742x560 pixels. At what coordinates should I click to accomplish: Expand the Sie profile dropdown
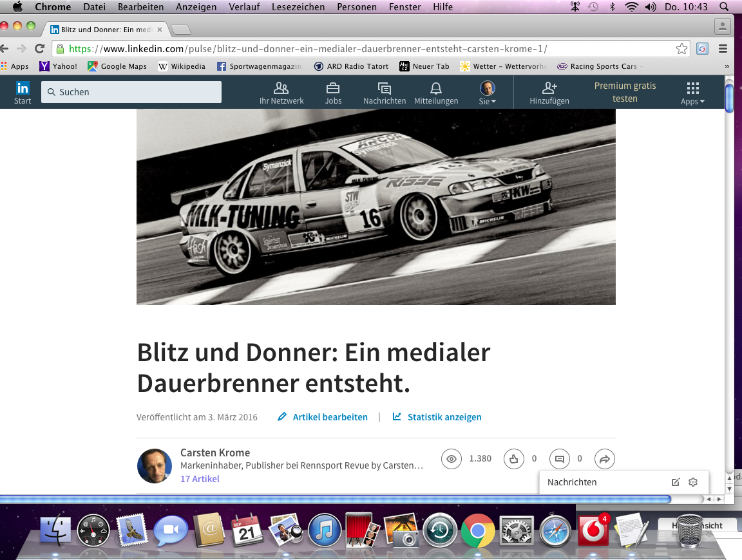coord(488,93)
